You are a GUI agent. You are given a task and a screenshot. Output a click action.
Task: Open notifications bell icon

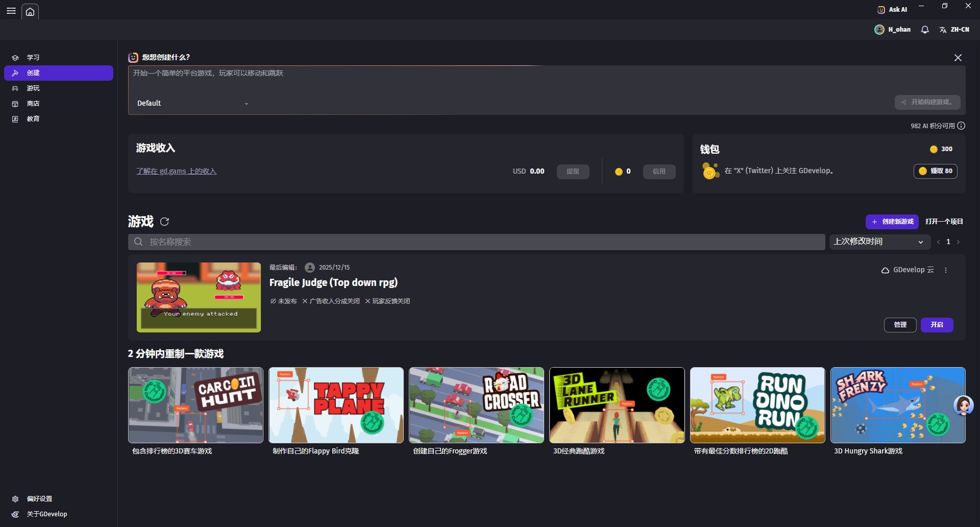point(924,30)
